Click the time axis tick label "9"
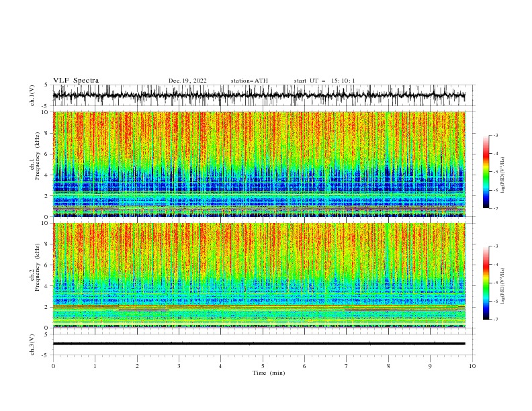 [430, 366]
